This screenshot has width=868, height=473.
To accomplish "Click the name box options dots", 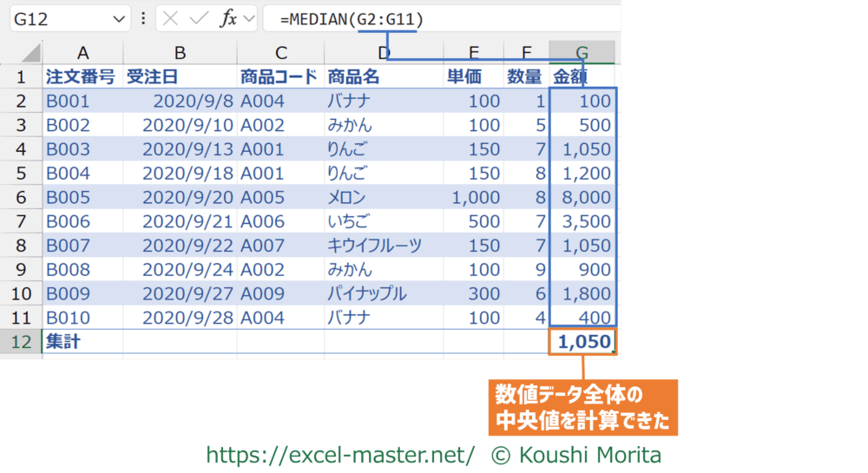I will pyautogui.click(x=142, y=18).
